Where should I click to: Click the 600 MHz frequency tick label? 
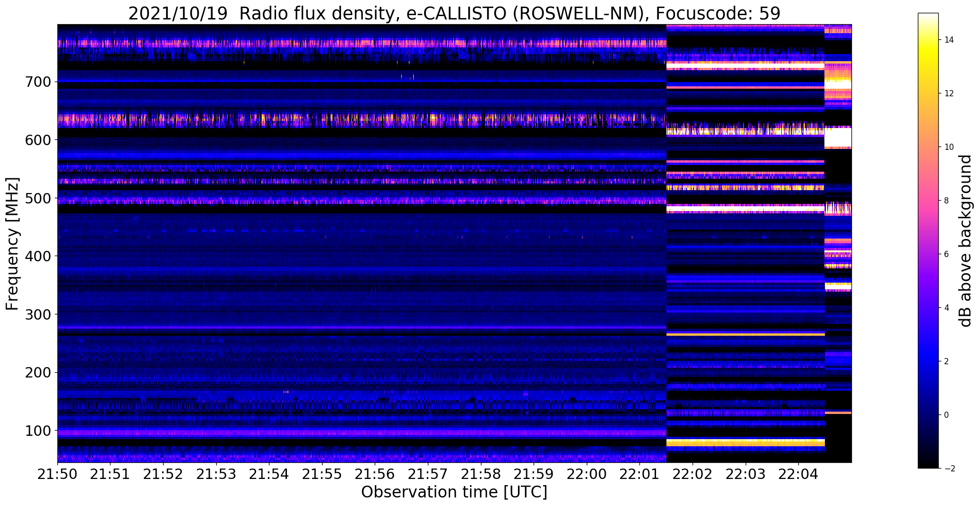37,140
